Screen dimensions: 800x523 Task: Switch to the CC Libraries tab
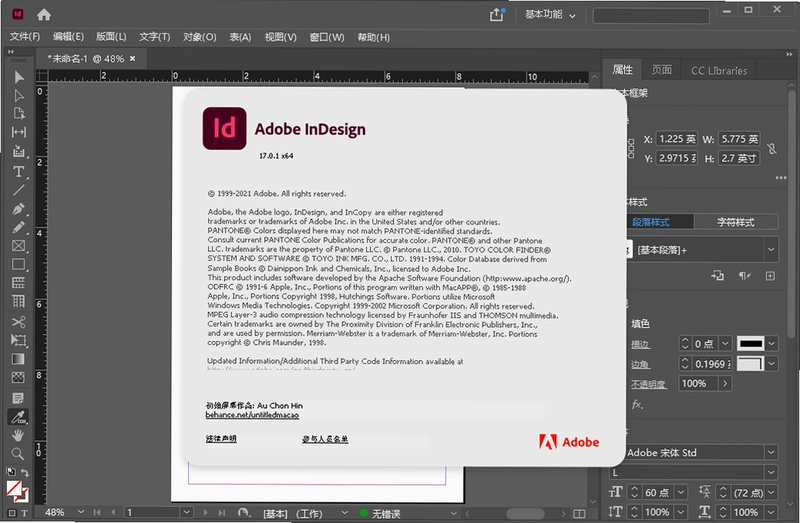click(719, 70)
